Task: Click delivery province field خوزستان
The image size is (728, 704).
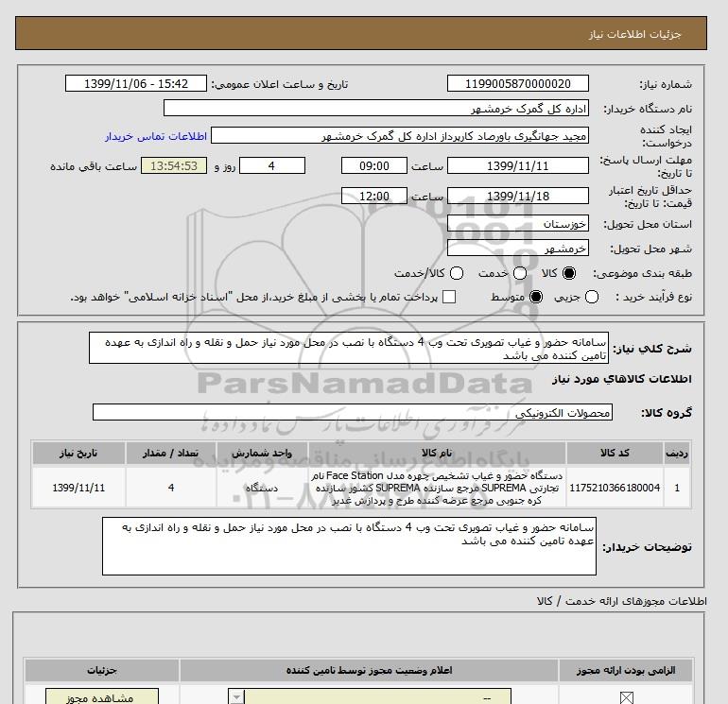Action: click(518, 224)
